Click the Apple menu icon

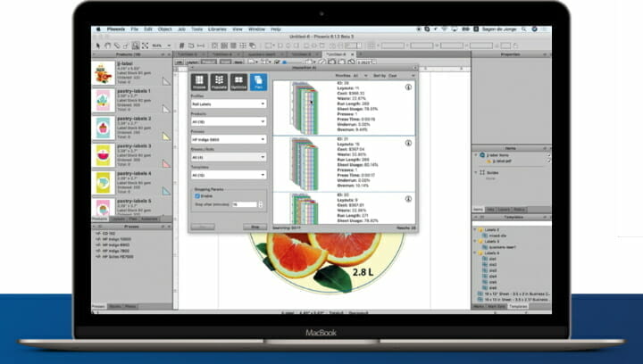click(x=98, y=29)
